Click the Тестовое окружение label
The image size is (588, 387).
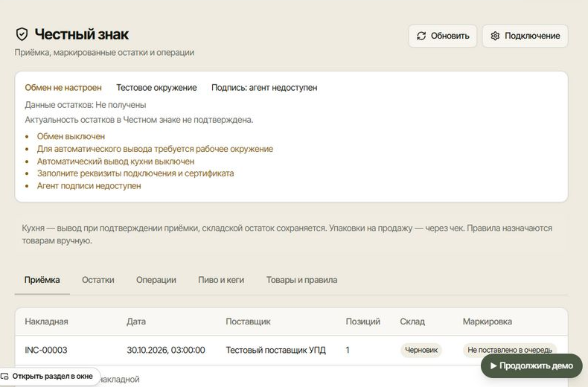[x=156, y=88]
